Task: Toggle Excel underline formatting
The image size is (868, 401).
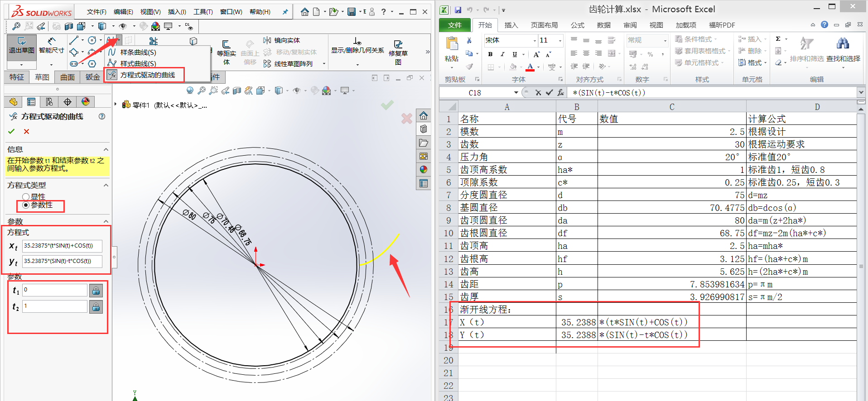Action: coord(515,54)
